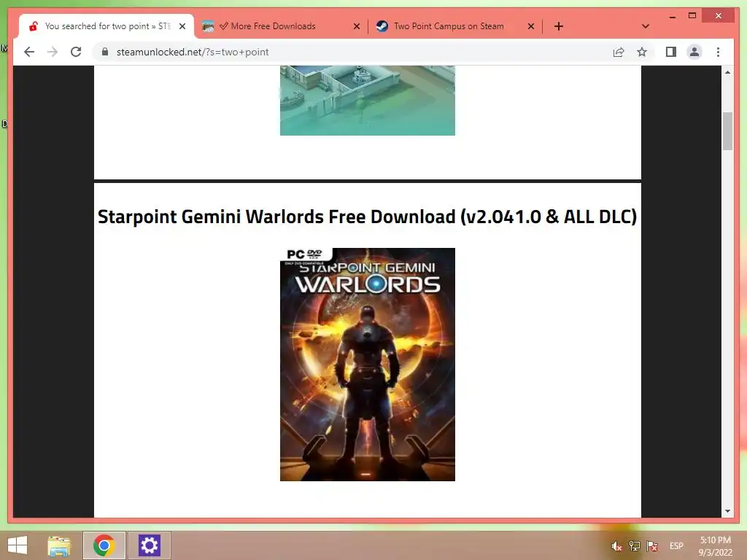This screenshot has width=747, height=560.
Task: Click the scrollbar up arrow
Action: pos(727,72)
